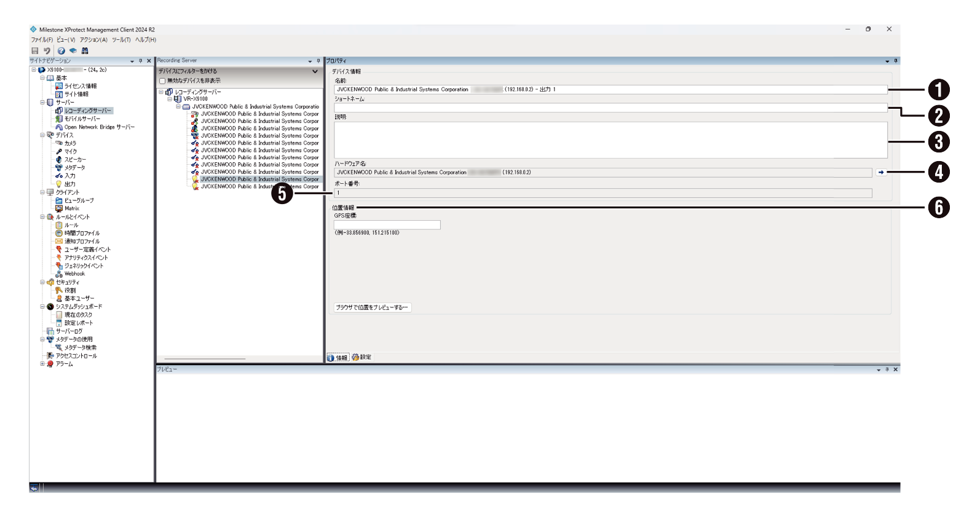The height and width of the screenshot is (517, 980).
Task: Open the サイトナビゲーション panel dropdown arrow
Action: pyautogui.click(x=132, y=61)
